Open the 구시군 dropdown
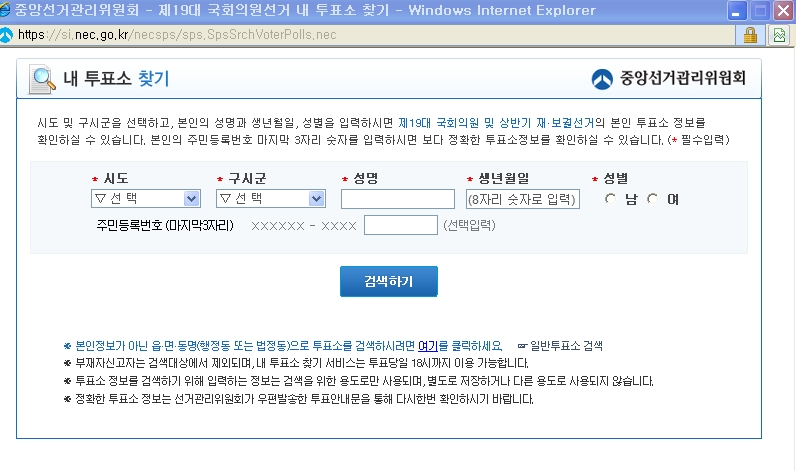Screen dimensions: 796x471 point(271,198)
